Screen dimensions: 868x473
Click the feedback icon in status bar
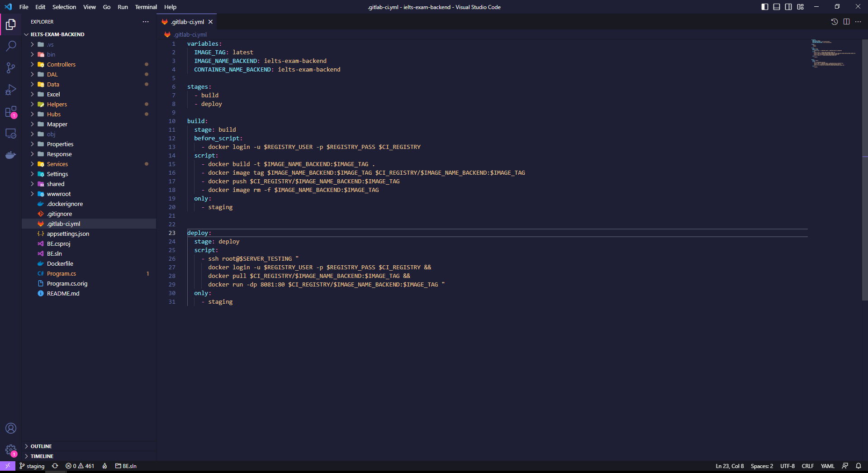845,466
